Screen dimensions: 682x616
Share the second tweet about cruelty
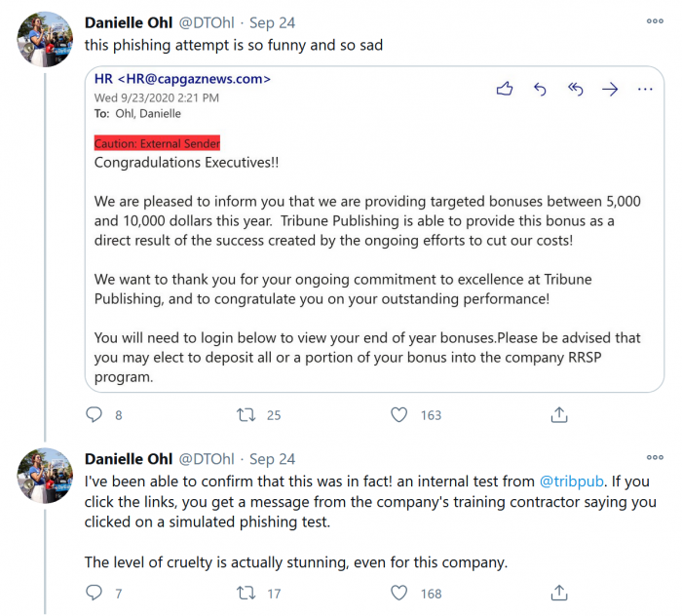559,593
